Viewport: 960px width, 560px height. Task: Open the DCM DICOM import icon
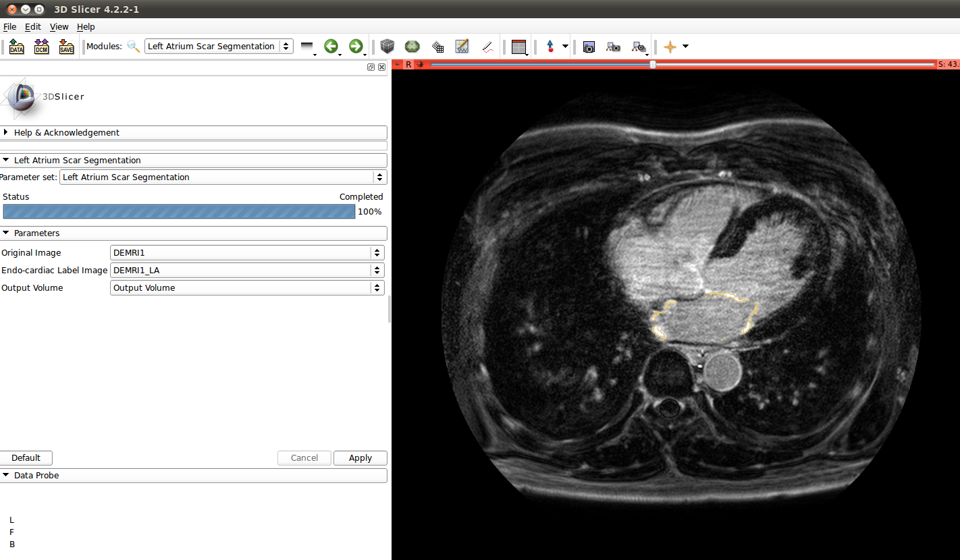point(42,47)
